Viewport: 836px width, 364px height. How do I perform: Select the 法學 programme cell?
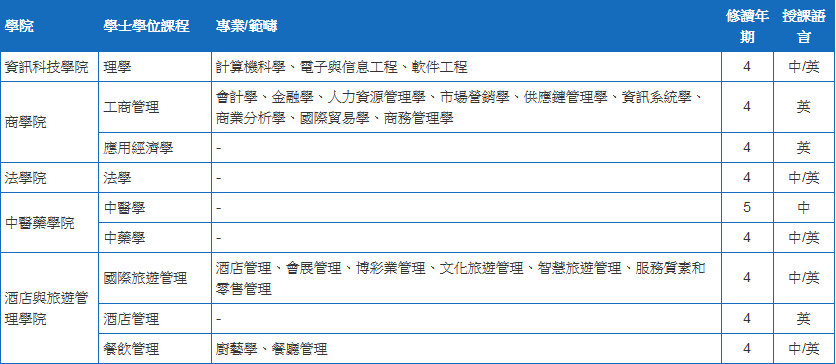pos(155,177)
